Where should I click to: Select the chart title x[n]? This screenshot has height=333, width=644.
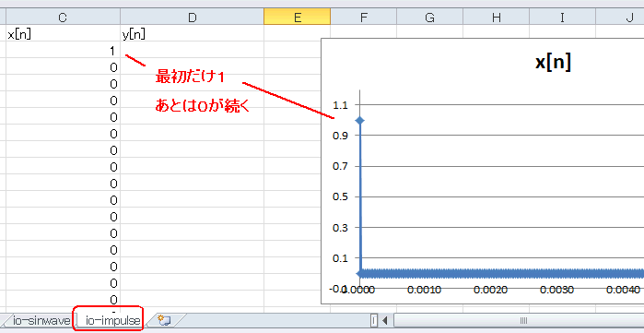point(553,63)
